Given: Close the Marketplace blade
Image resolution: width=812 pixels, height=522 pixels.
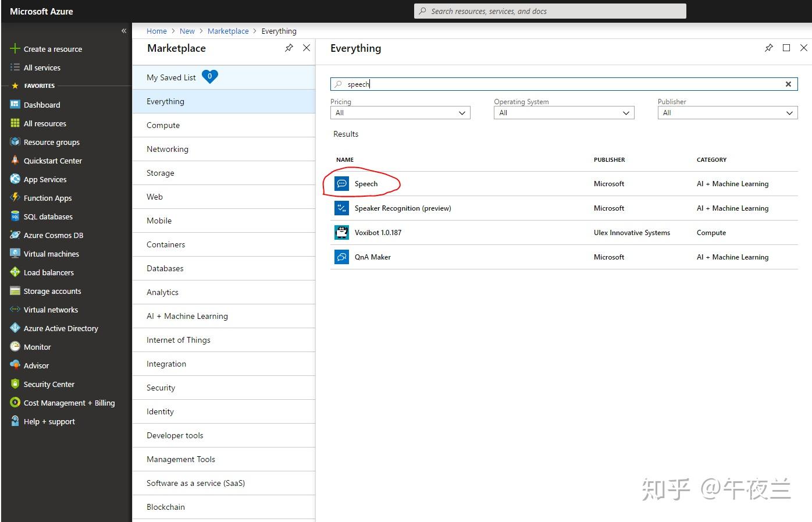Looking at the screenshot, I should click(x=307, y=48).
